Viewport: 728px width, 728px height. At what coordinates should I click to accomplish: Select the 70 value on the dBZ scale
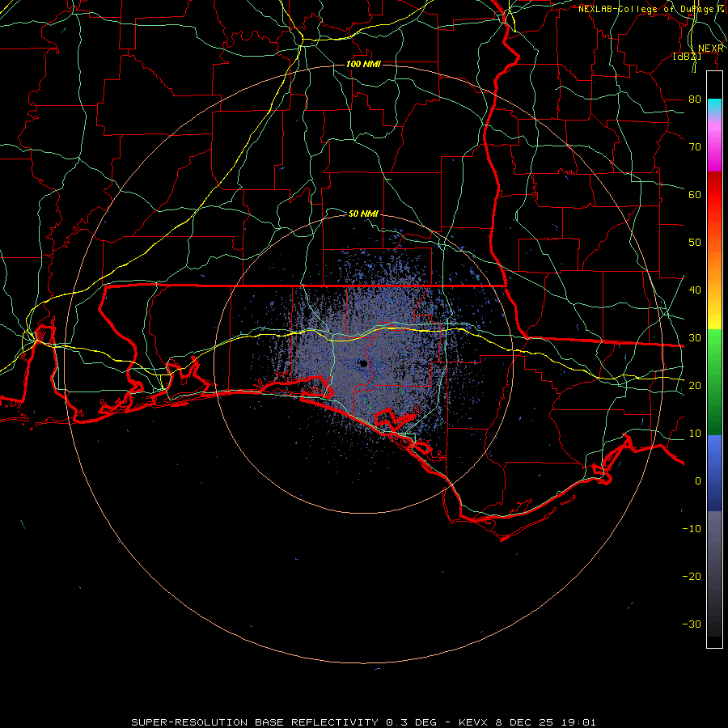click(x=695, y=146)
